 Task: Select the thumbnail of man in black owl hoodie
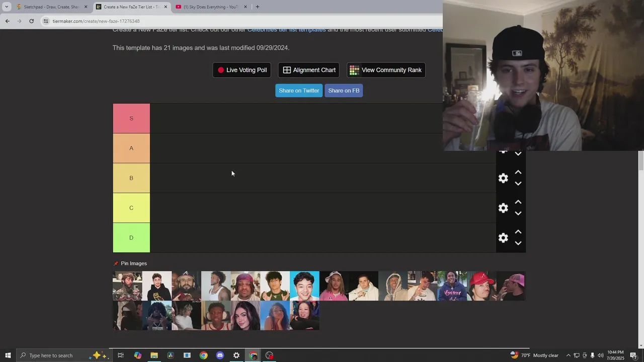[x=157, y=286]
